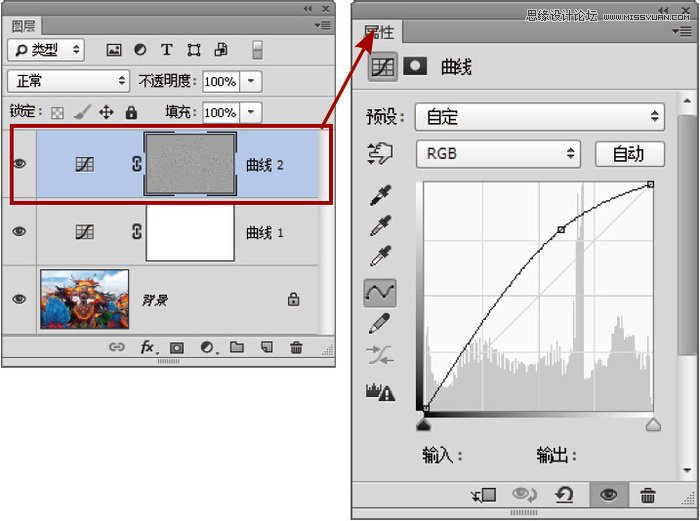Open the blend mode 正常 dropdown

tap(68, 80)
